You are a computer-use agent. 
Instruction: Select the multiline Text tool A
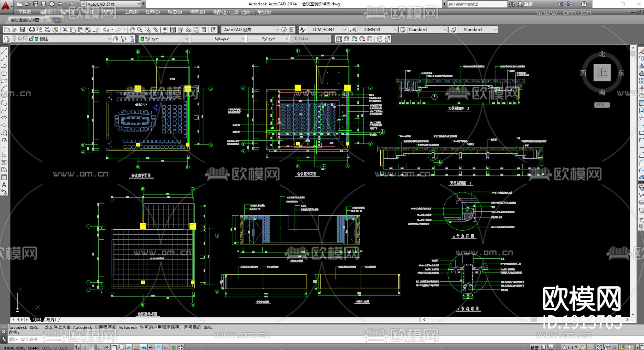pyautogui.click(x=4, y=185)
